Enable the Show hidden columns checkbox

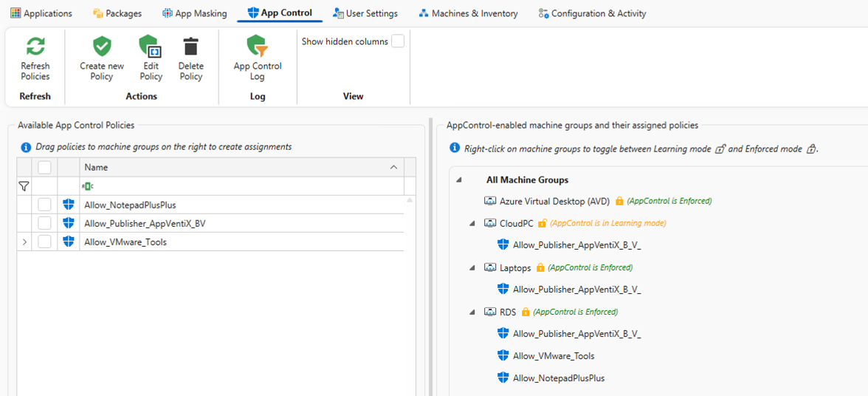[x=398, y=41]
